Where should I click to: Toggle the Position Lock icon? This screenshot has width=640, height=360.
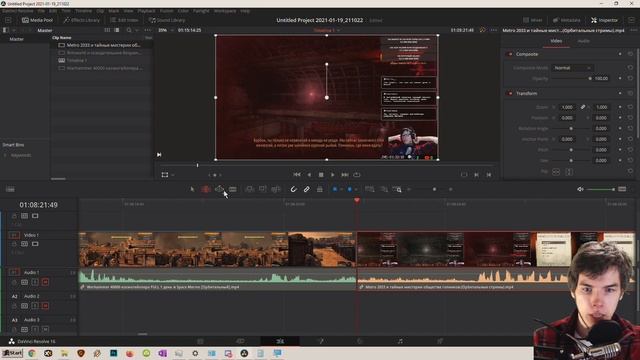click(x=320, y=189)
